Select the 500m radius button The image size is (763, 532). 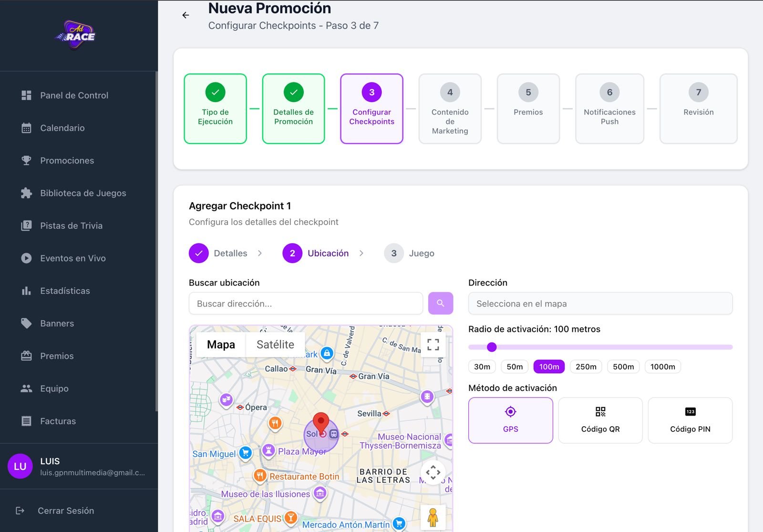point(623,367)
